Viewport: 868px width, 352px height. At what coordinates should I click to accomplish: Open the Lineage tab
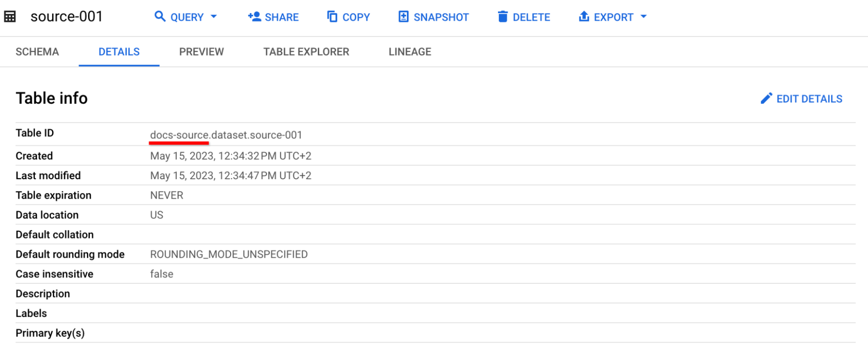pyautogui.click(x=409, y=52)
